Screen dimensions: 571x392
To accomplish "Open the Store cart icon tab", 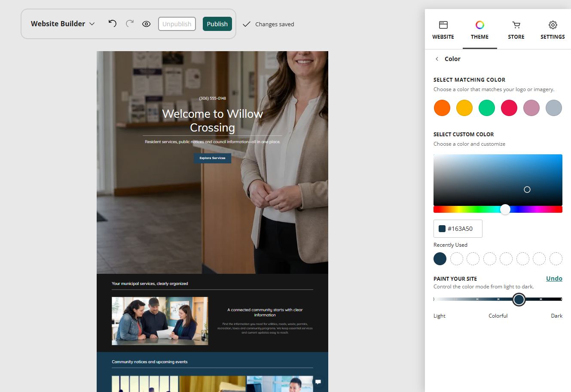I will click(x=516, y=25).
